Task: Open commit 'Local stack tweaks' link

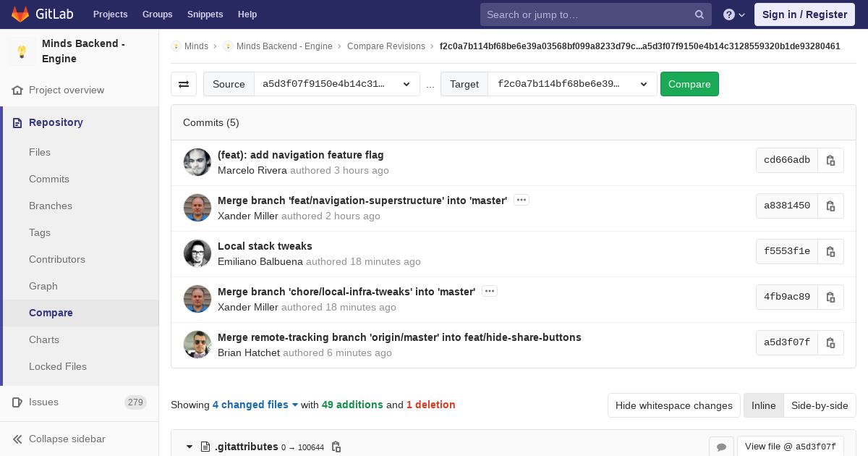Action: click(x=265, y=246)
